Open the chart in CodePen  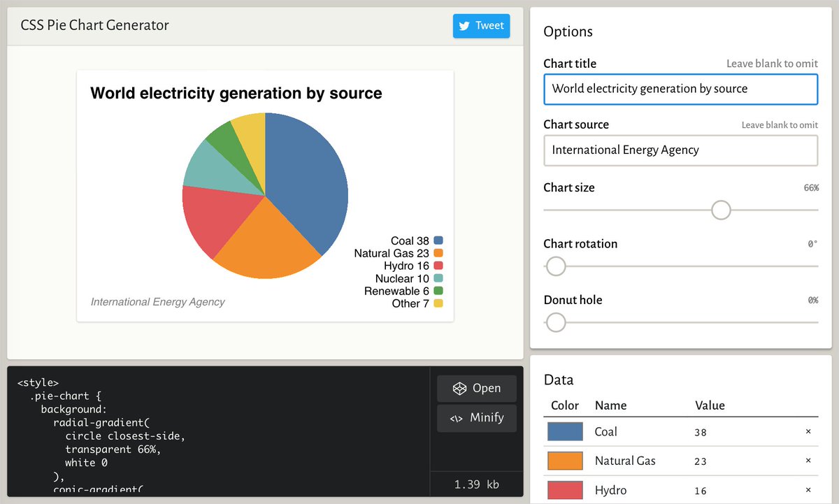click(x=477, y=389)
